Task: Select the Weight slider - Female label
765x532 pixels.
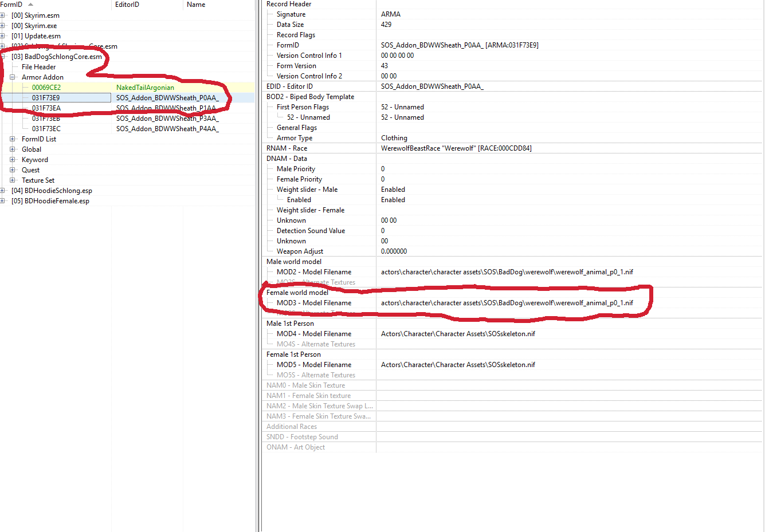Action: click(311, 210)
